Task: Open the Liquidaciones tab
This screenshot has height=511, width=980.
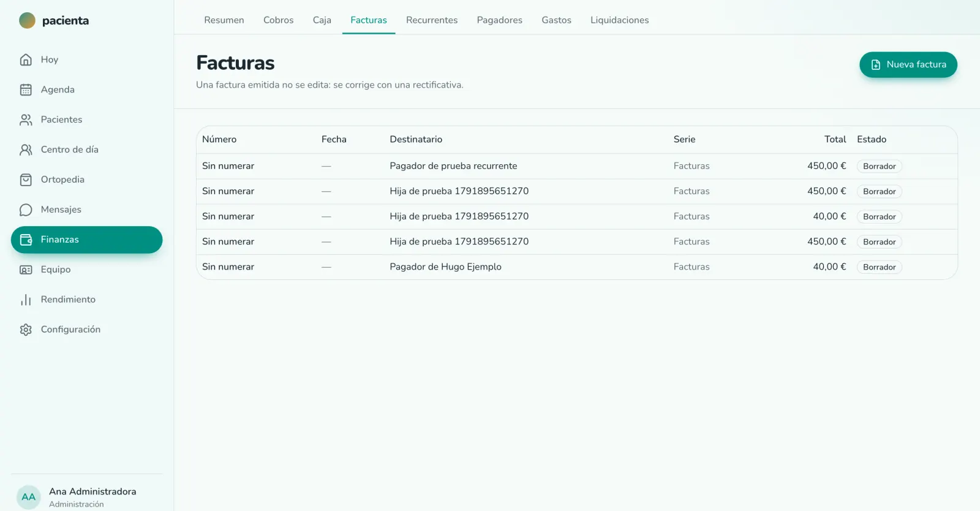Action: [x=620, y=20]
